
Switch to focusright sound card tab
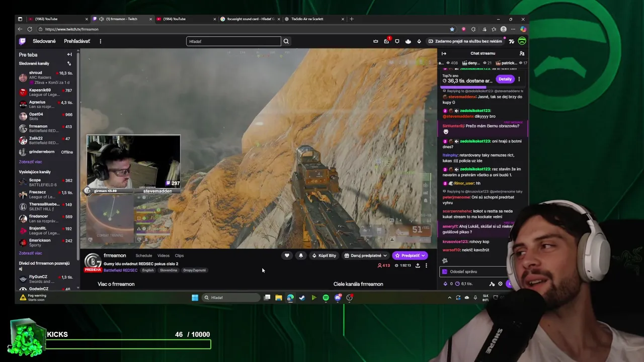(x=250, y=19)
